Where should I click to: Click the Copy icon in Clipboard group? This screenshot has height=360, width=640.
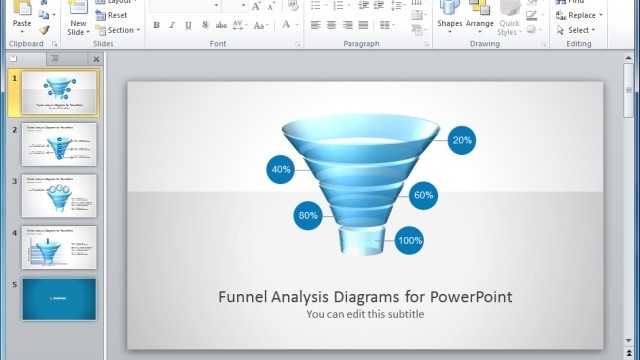click(44, 15)
